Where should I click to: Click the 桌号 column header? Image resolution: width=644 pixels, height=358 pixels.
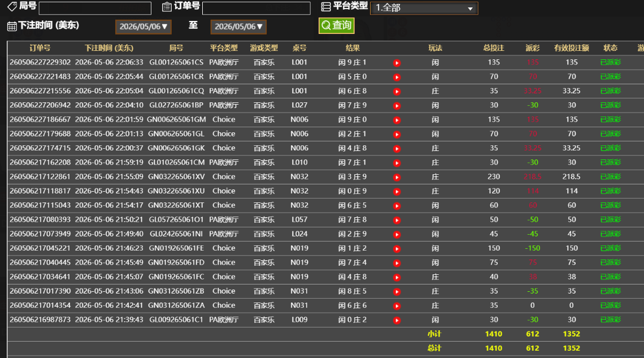pos(299,48)
